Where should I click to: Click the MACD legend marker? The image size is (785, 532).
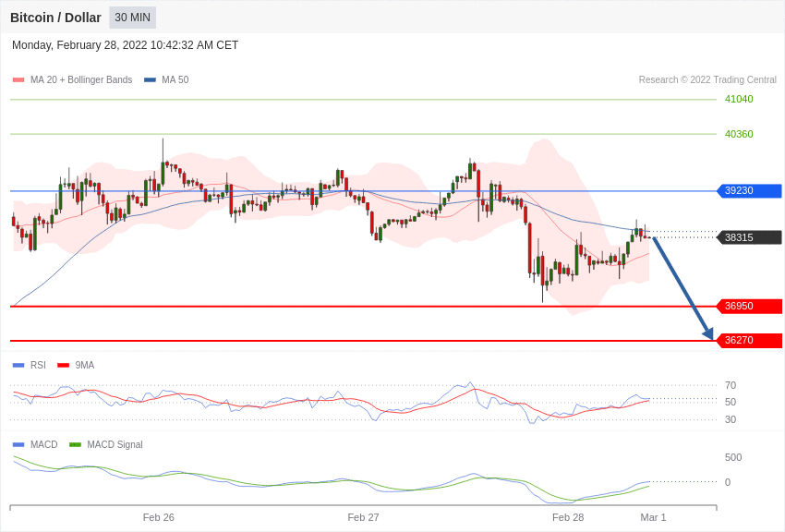(x=18, y=445)
